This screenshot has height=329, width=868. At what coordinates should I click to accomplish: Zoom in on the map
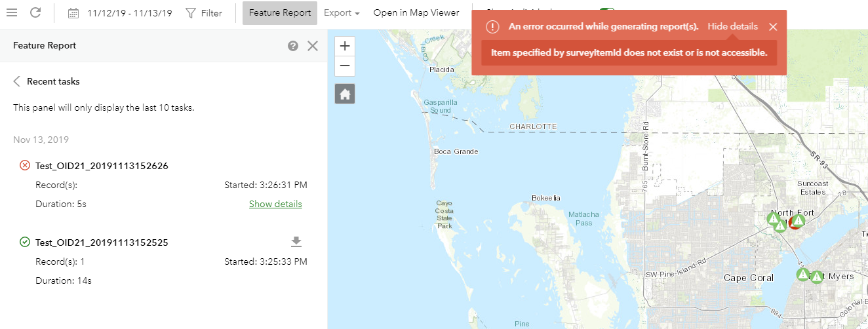[x=345, y=46]
